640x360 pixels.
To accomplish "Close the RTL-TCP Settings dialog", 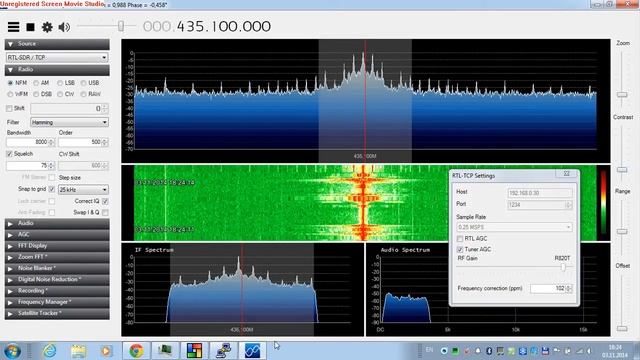I will 567,174.
